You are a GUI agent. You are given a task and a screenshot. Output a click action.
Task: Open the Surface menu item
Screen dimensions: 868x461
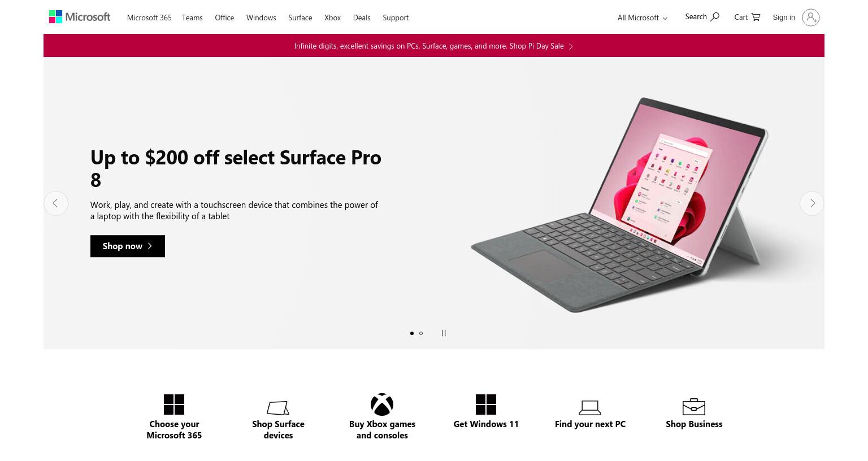coord(300,18)
